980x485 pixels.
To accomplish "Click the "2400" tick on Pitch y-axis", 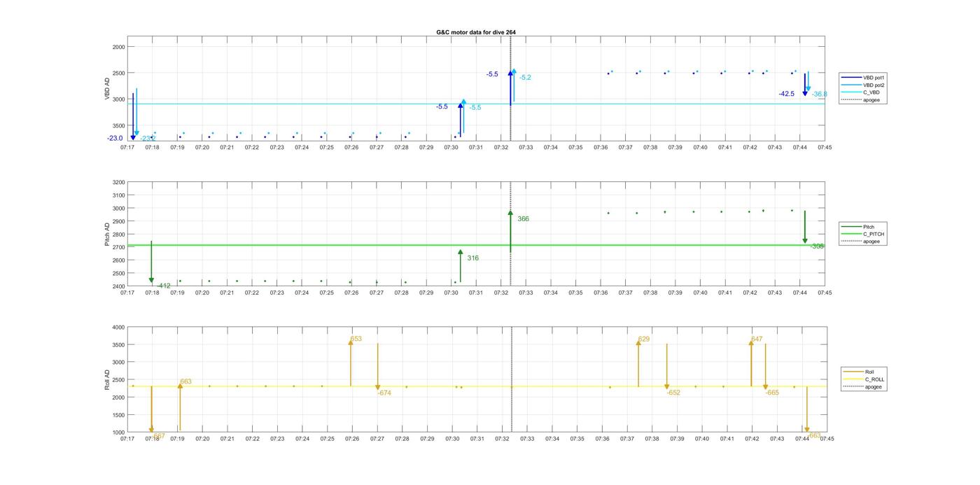I will pyautogui.click(x=118, y=286).
